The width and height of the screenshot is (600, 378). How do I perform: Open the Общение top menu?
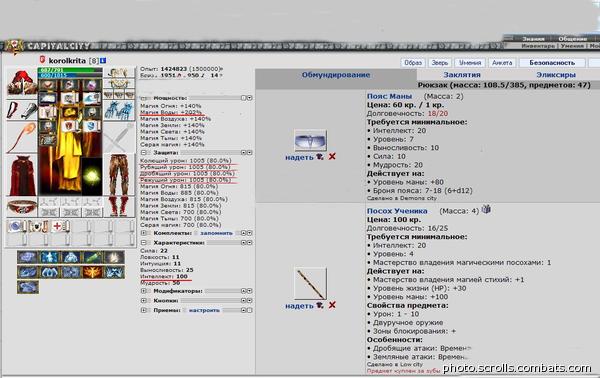pos(572,39)
